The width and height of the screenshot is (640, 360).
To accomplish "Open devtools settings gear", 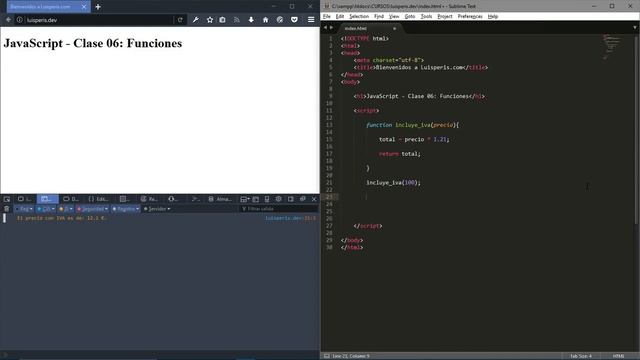I will pyautogui.click(x=279, y=199).
